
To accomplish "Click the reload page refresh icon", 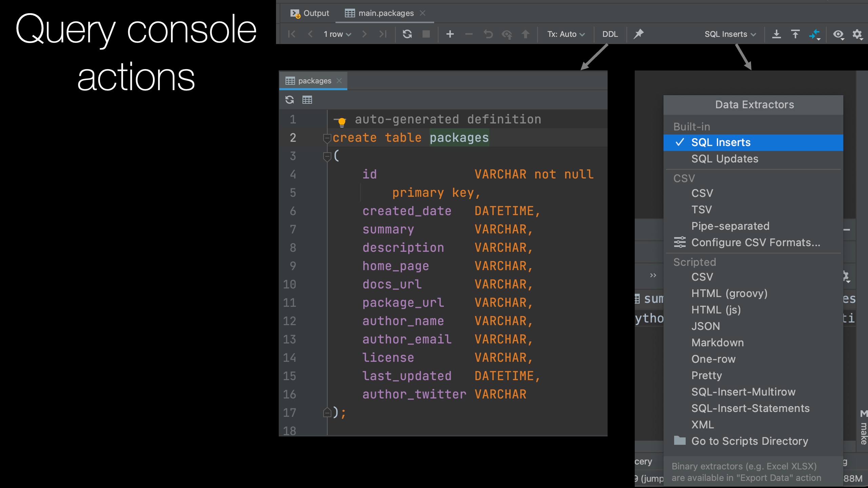I will [x=407, y=34].
